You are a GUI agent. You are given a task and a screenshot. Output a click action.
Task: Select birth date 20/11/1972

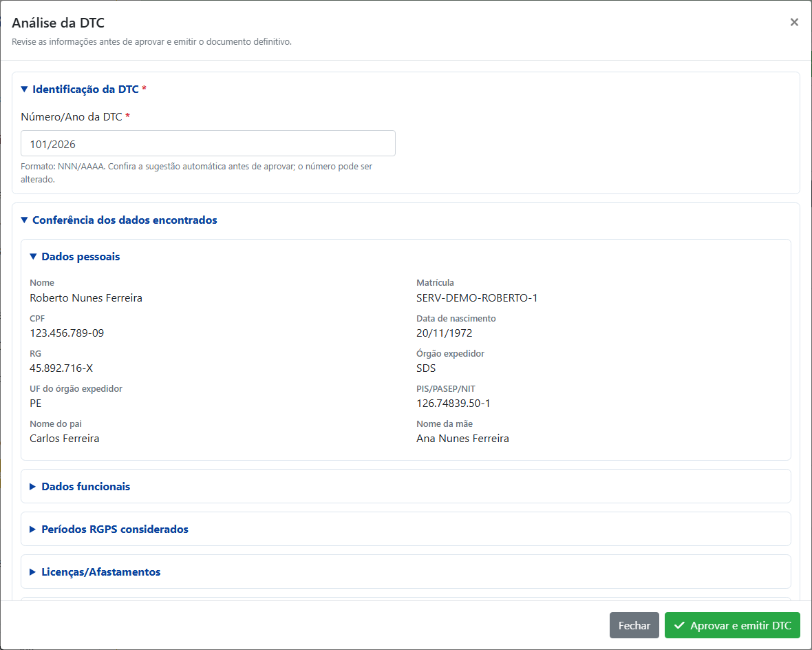tap(445, 333)
